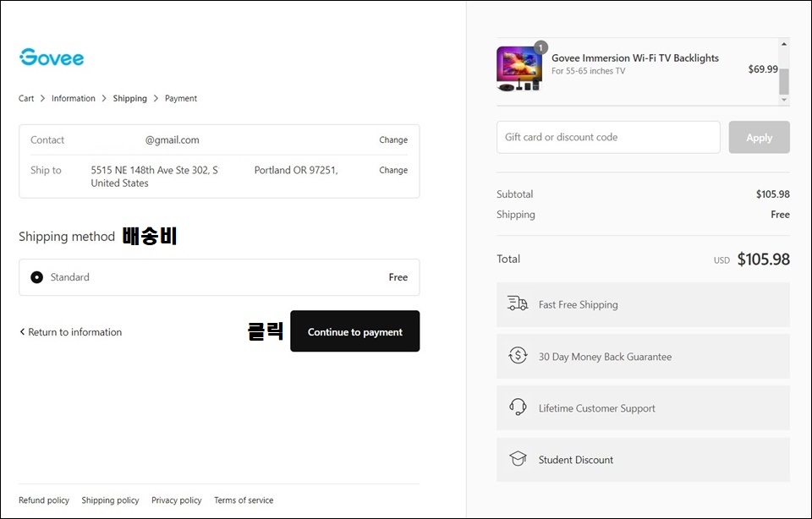Click Continue to payment button
Image resolution: width=812 pixels, height=519 pixels.
click(x=355, y=331)
